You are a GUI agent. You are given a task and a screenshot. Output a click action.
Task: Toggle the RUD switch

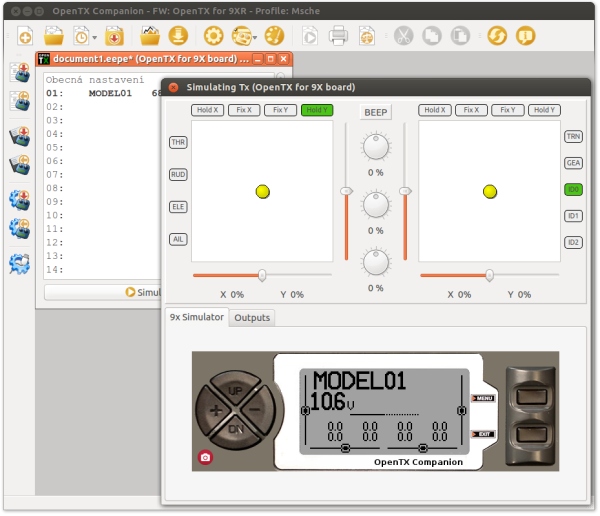tap(178, 175)
